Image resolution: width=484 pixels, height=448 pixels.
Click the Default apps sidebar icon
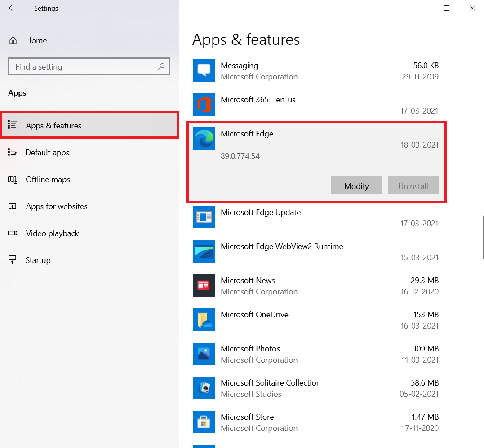[12, 152]
